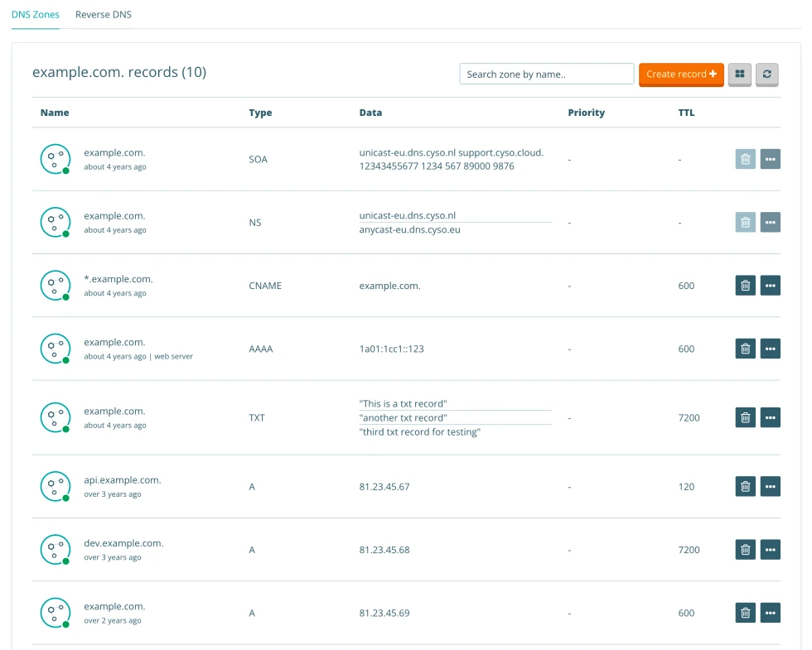
Task: Delete the api.example.com A record
Action: pos(745,486)
